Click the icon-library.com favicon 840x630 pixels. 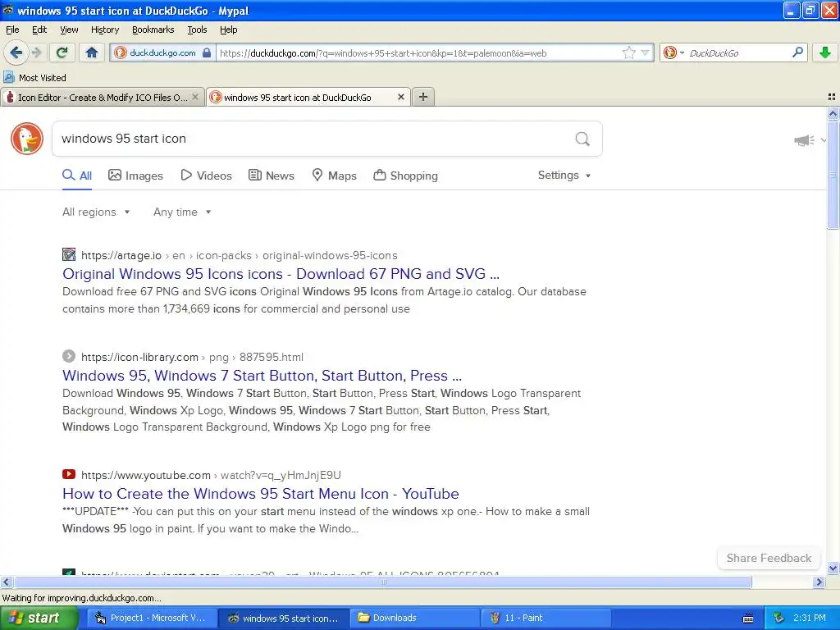(69, 356)
